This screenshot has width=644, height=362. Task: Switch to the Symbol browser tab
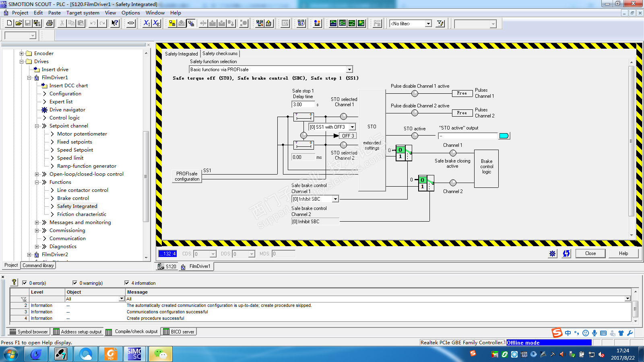[29, 332]
